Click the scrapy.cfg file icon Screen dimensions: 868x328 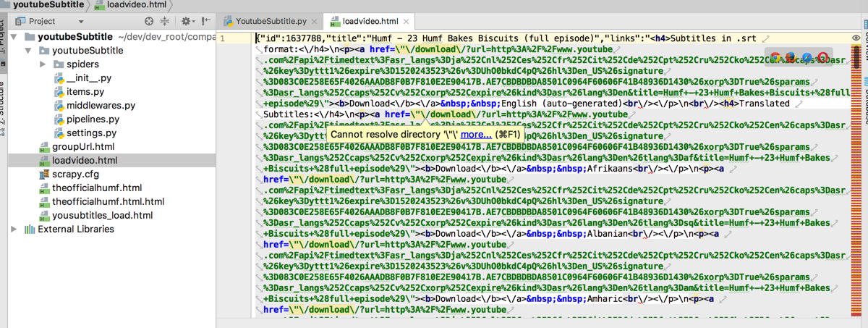tap(45, 174)
